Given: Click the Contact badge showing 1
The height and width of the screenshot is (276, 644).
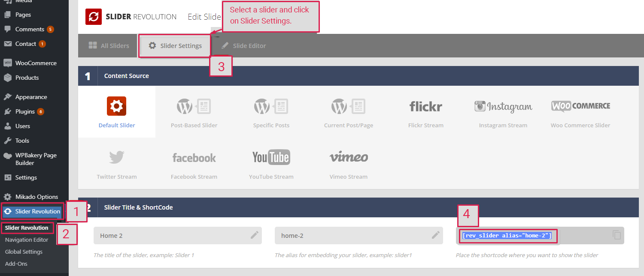Looking at the screenshot, I should [x=42, y=44].
